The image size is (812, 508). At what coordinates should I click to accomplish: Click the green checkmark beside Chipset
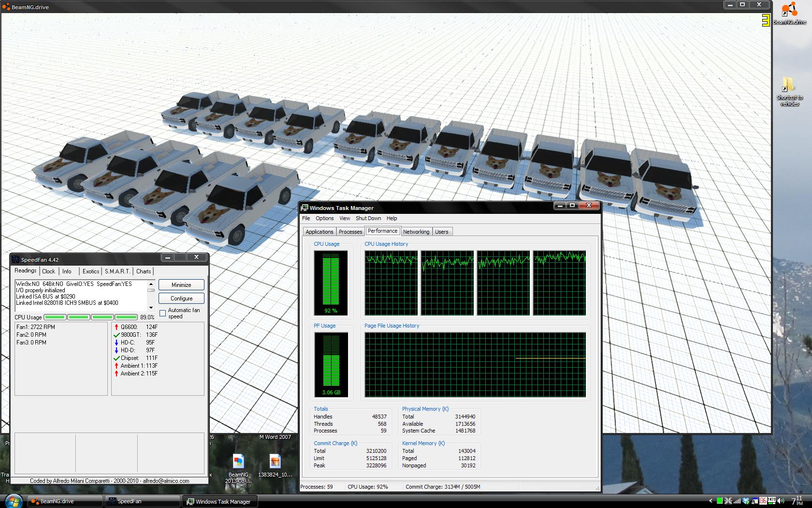coord(116,358)
